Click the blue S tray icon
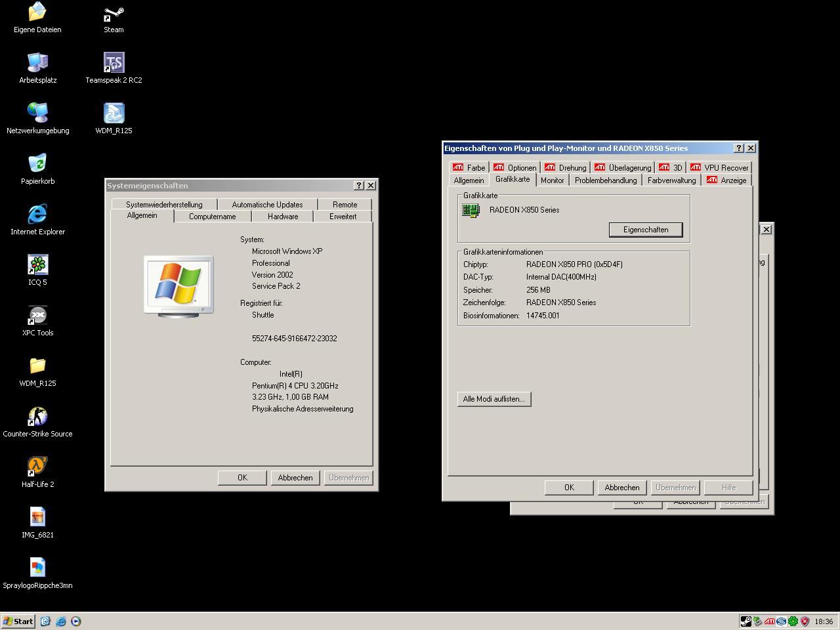Screen dimensions: 840x630 (x=781, y=621)
